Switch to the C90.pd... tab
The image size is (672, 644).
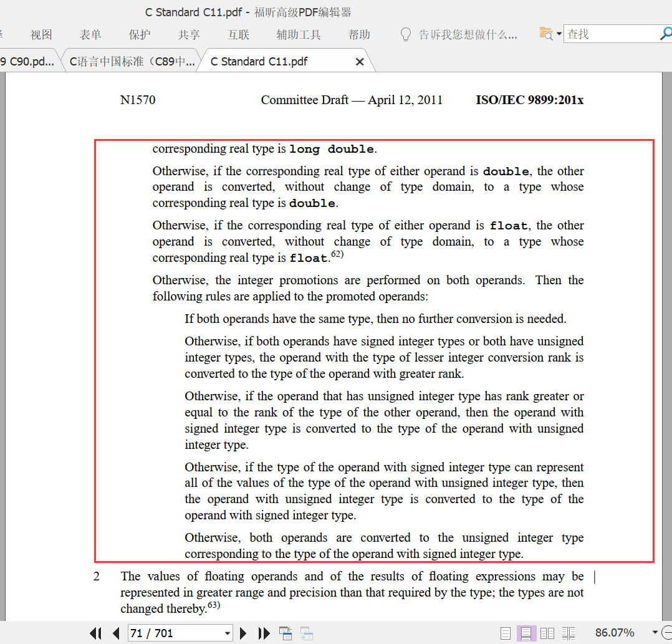point(28,62)
